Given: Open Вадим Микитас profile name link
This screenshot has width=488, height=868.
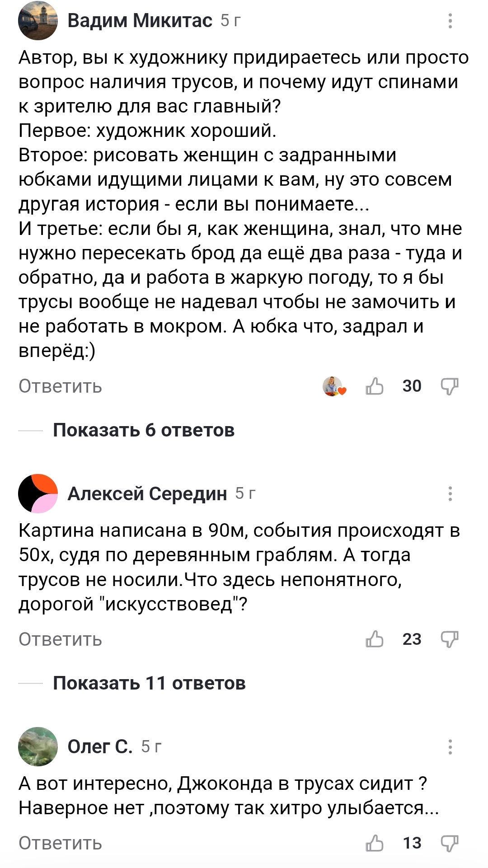Looking at the screenshot, I should pos(140,21).
